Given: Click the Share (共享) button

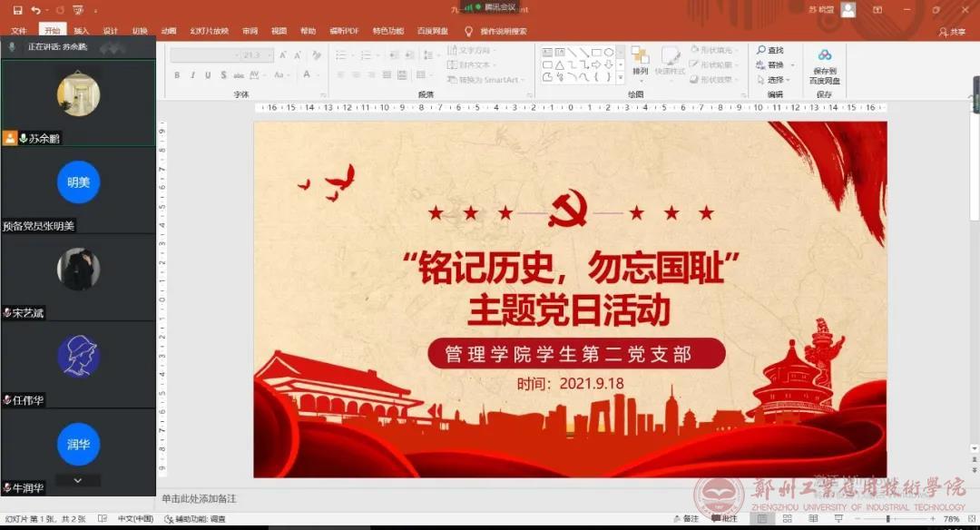Looking at the screenshot, I should [953, 32].
